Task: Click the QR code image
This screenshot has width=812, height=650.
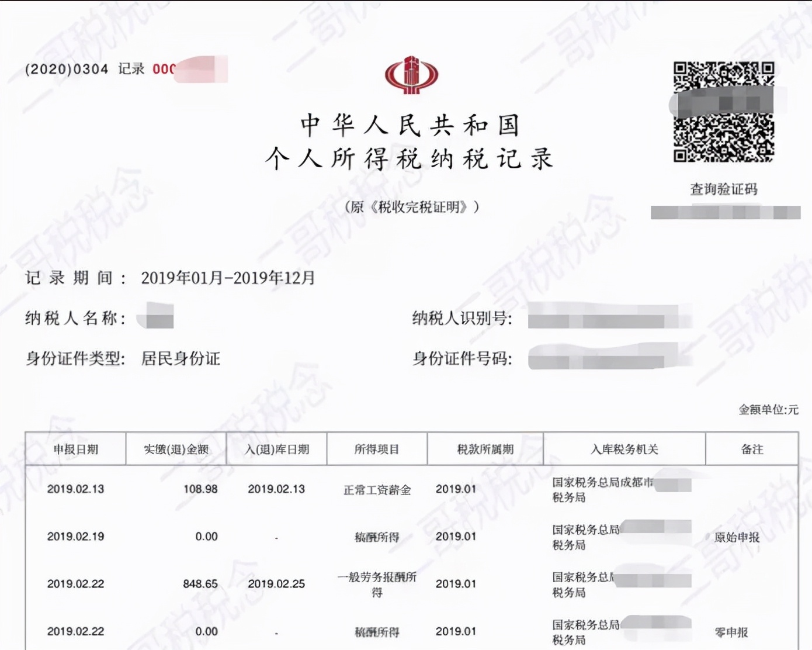Action: (x=723, y=112)
